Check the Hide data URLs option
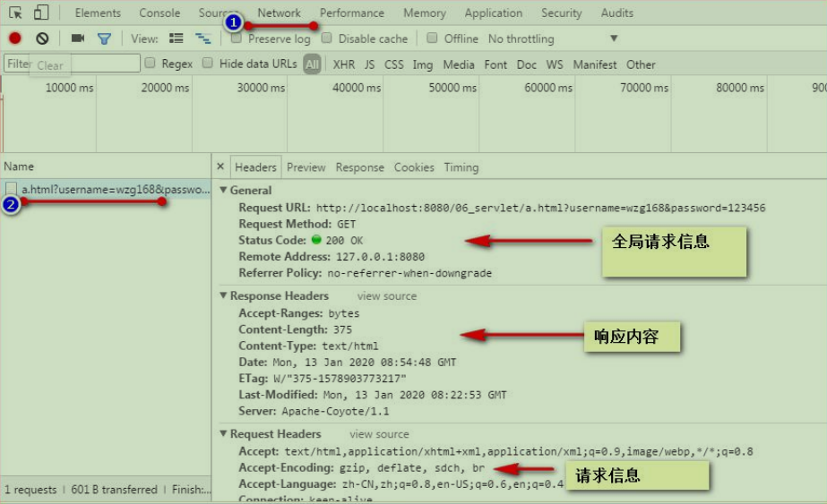Image resolution: width=827 pixels, height=504 pixels. tap(208, 64)
